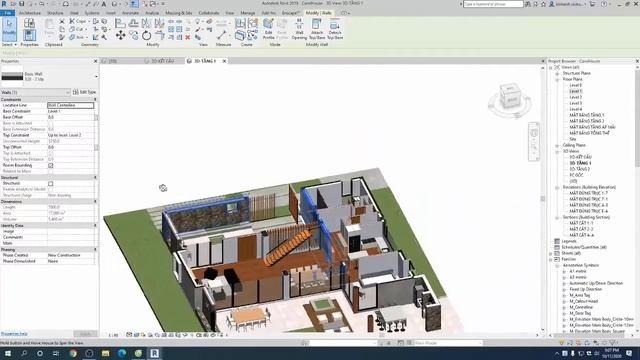The image size is (640, 360).
Task: Click the Top Constraint value cell
Action: tap(71, 135)
